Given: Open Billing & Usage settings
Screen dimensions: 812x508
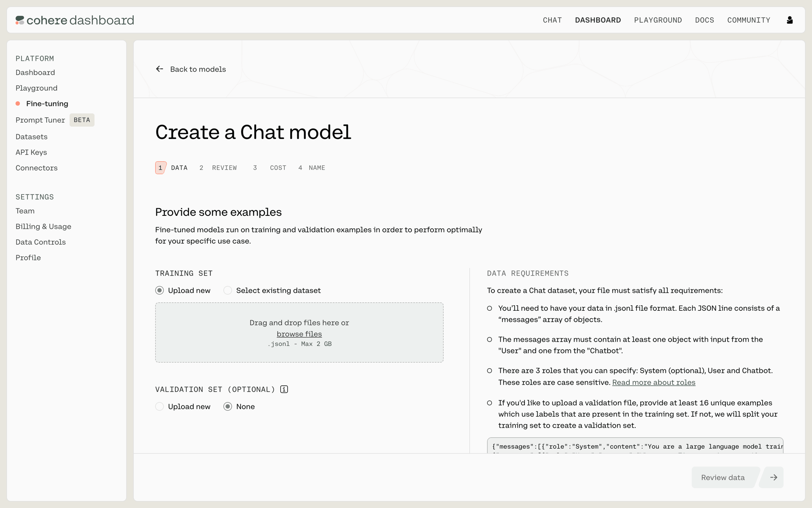Looking at the screenshot, I should (x=43, y=226).
